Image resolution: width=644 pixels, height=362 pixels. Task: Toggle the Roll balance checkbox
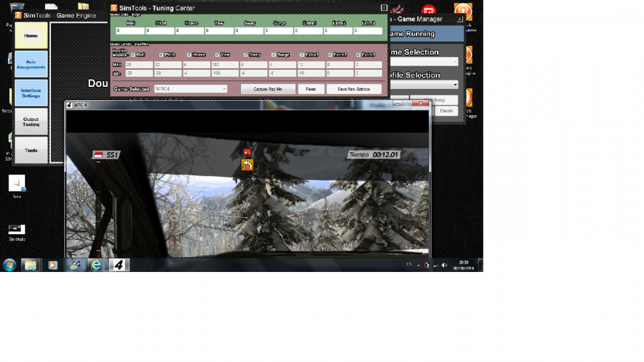tap(133, 55)
